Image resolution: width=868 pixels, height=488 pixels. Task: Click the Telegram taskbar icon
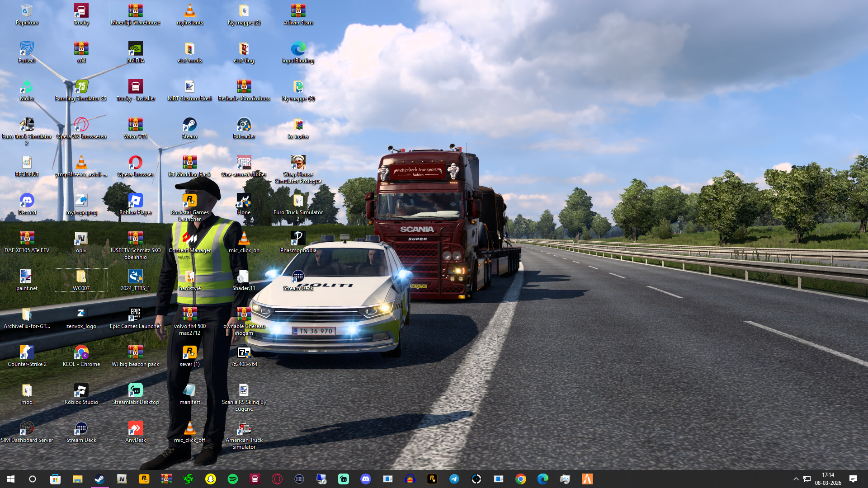coord(454,479)
